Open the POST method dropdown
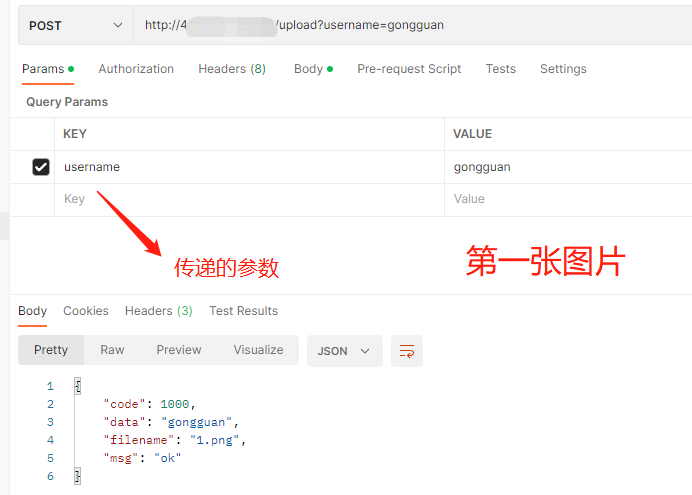This screenshot has width=692, height=495. click(x=76, y=25)
